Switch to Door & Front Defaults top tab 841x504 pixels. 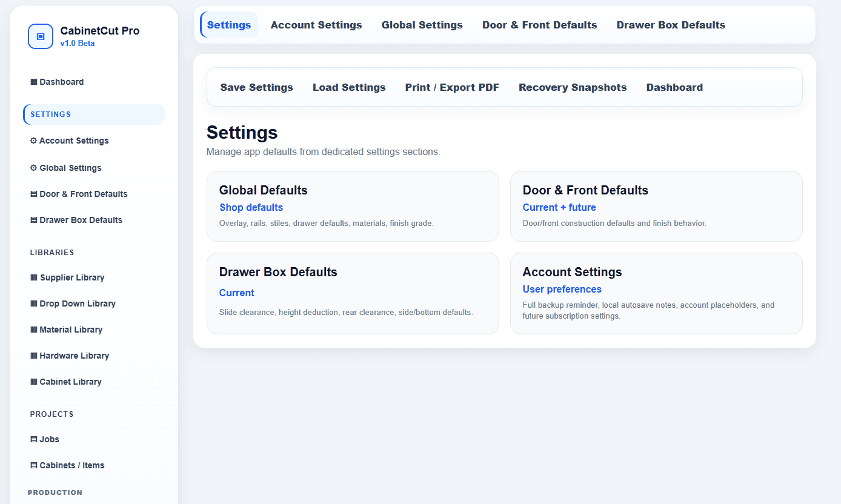pos(540,25)
